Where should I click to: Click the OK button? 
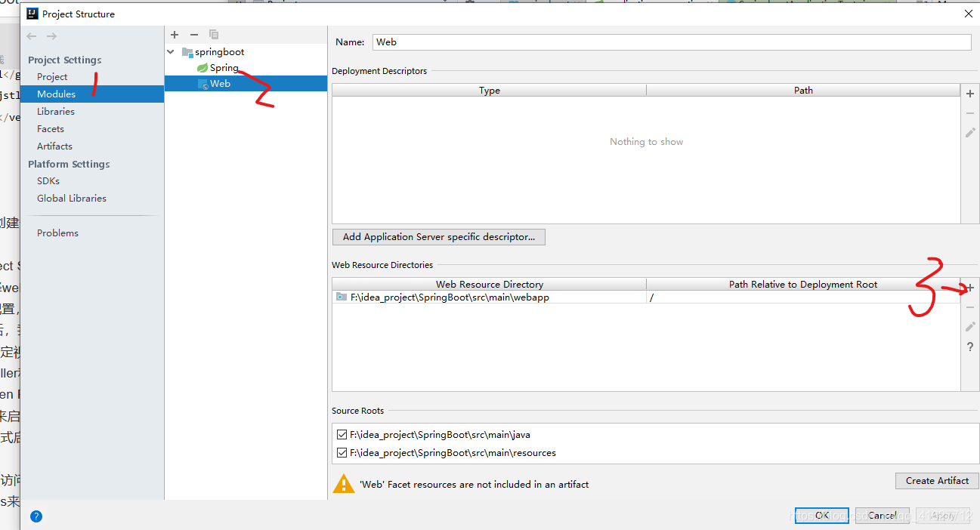tap(821, 516)
